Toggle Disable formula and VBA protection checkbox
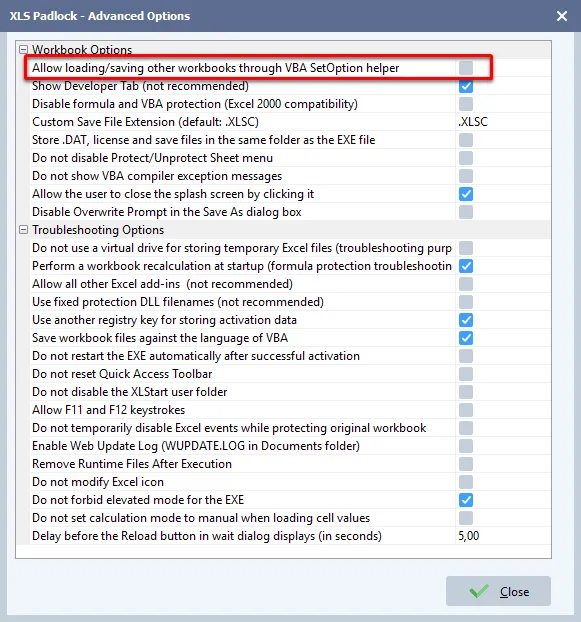The image size is (581, 622). point(466,104)
